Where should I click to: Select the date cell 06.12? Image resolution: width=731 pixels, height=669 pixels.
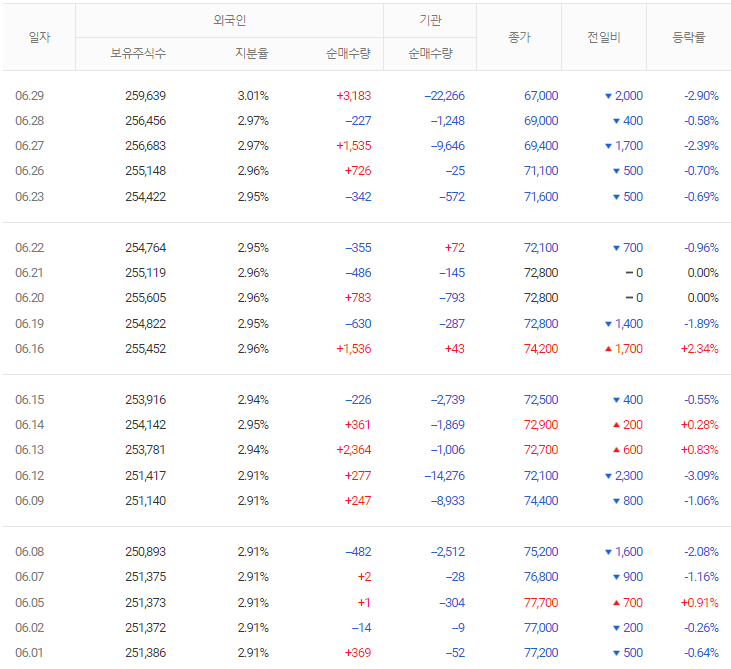coord(29,476)
